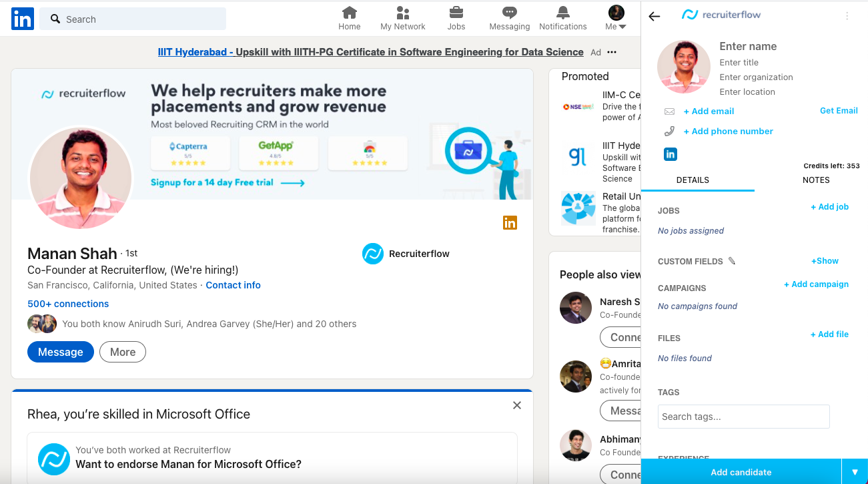This screenshot has height=484, width=868.
Task: Switch to the DETAILS tab
Action: click(x=693, y=180)
